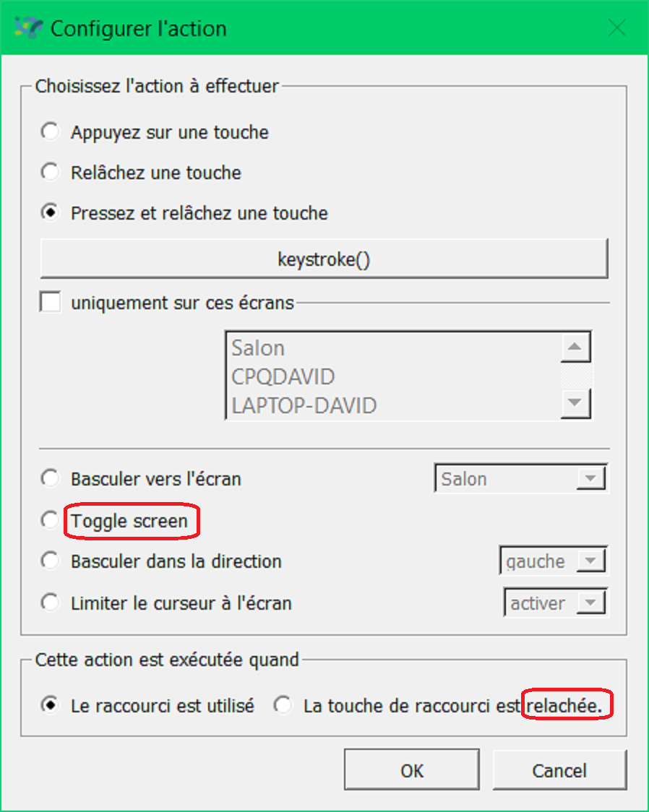Screen dimensions: 649x812
Task: Click the list scrollbar up arrow
Action: coord(576,346)
